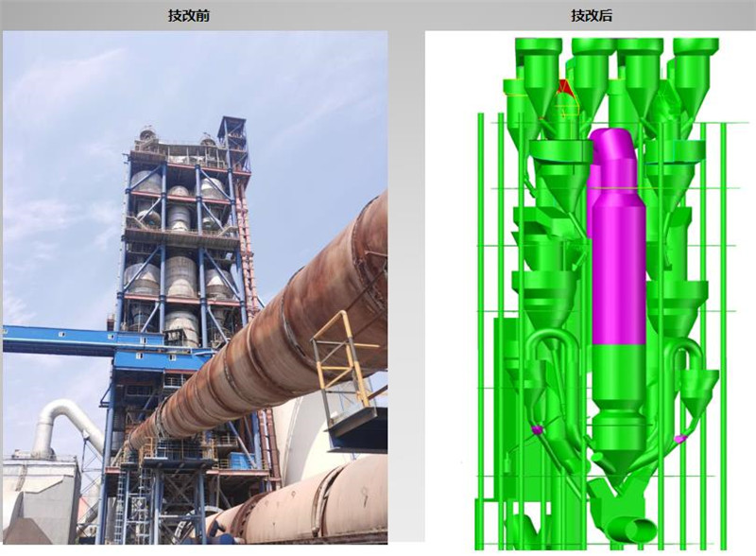Viewport: 756px width, 556px height.
Task: Select the red triangle marker on the model
Action: pyautogui.click(x=566, y=89)
